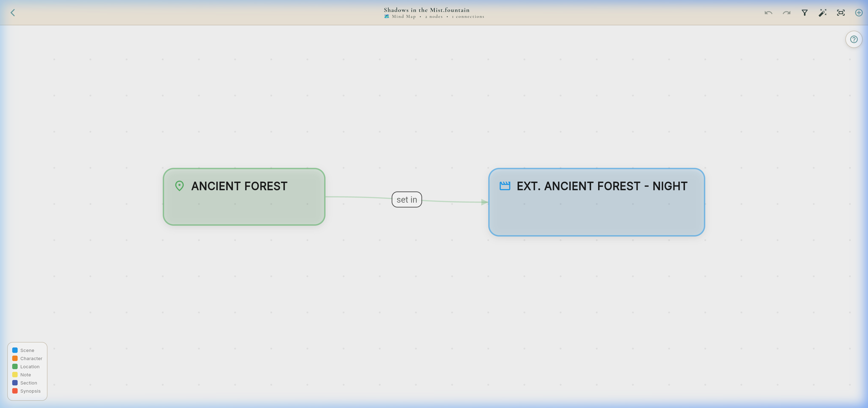This screenshot has height=408, width=868.
Task: Click the title 'Shadows in the Mist.fountain'
Action: pos(427,10)
